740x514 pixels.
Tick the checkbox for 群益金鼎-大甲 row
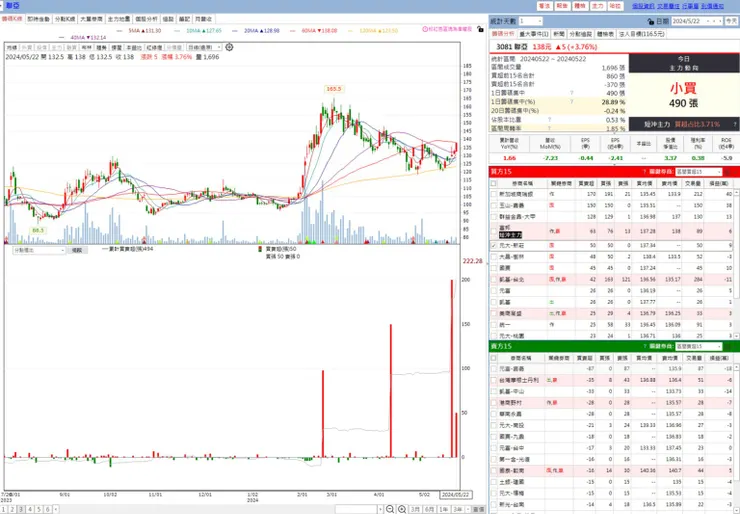(x=494, y=217)
